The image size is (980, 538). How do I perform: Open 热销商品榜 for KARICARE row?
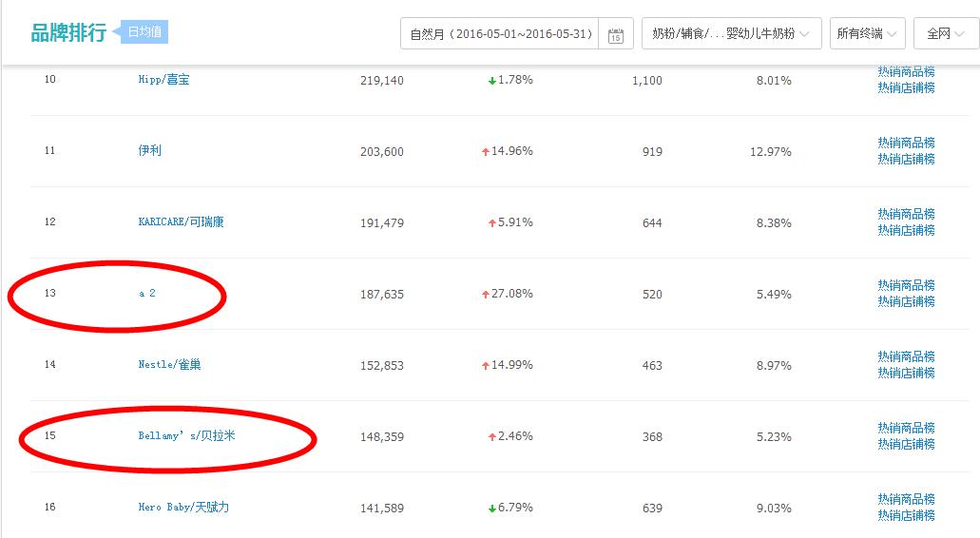906,214
